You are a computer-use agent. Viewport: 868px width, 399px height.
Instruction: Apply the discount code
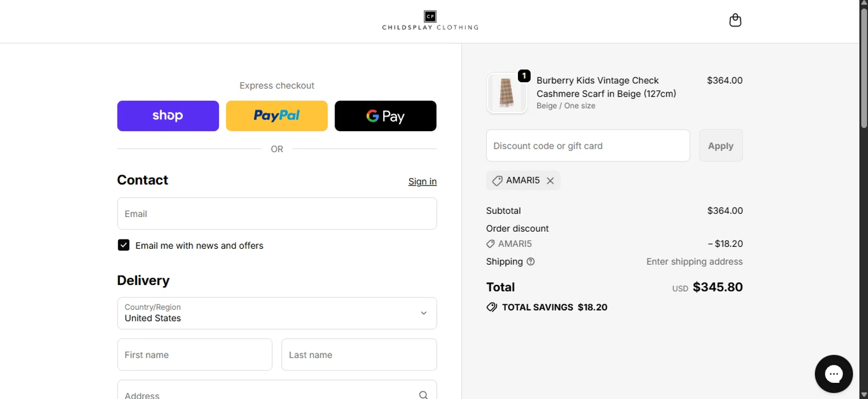(x=720, y=146)
